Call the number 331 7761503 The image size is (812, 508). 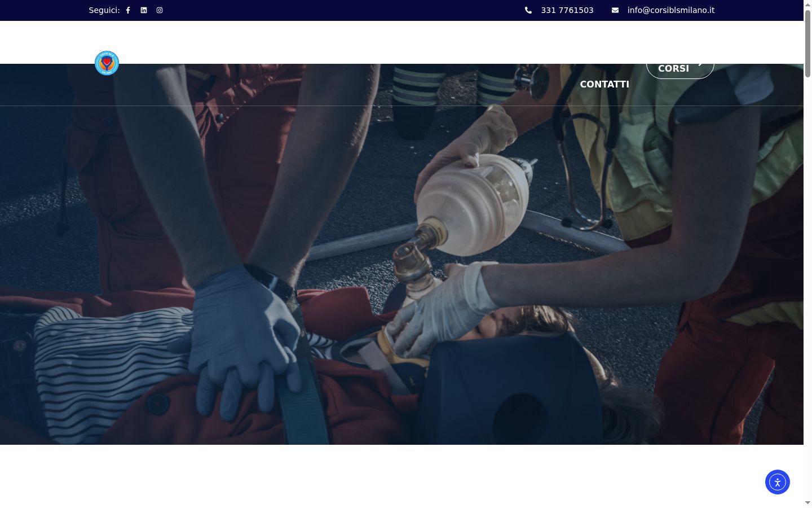coord(567,10)
